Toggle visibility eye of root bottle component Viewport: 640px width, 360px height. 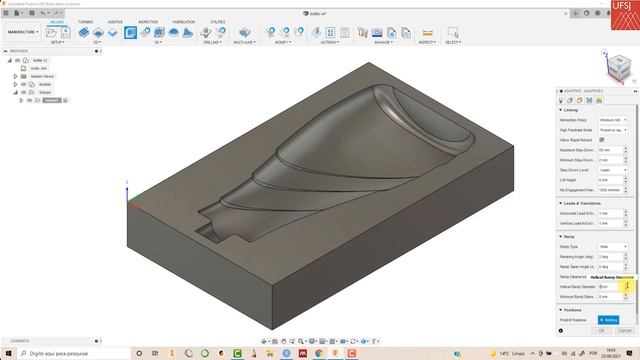tap(18, 60)
